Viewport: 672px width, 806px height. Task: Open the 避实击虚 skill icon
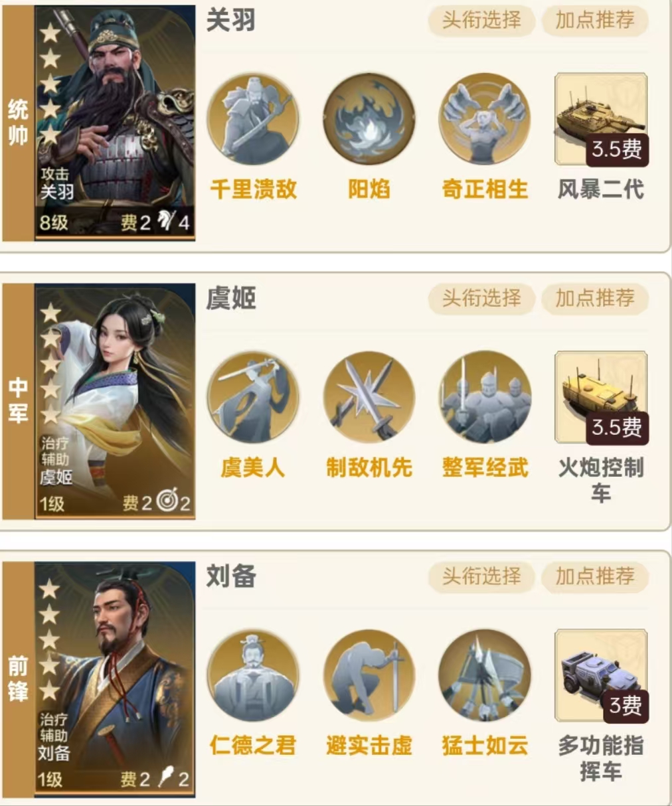click(x=369, y=676)
